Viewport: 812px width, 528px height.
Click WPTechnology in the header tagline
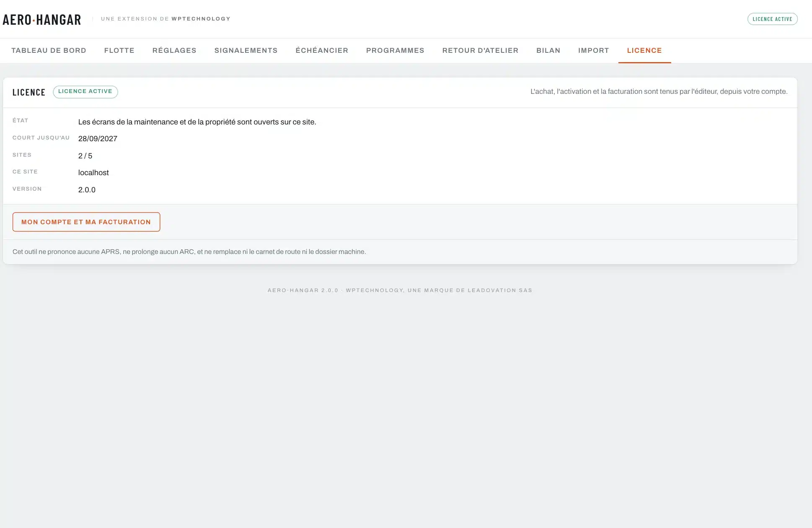pos(201,19)
